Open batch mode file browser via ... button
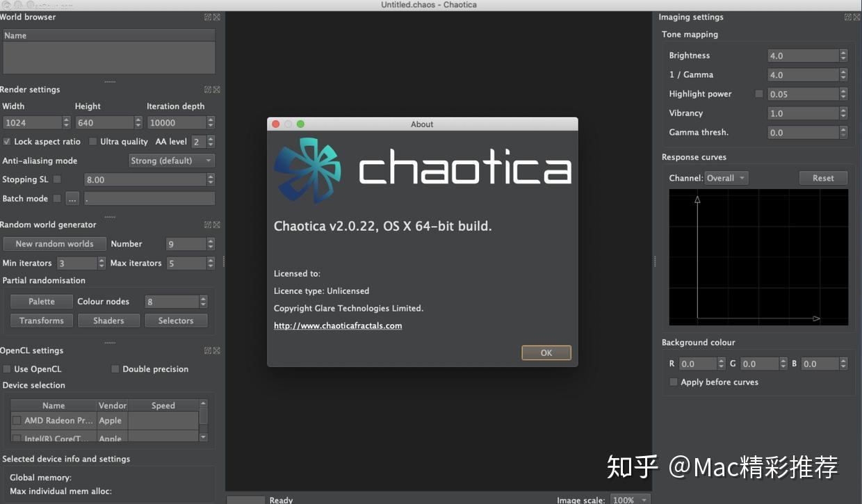Image resolution: width=862 pixels, height=504 pixels. coord(72,198)
